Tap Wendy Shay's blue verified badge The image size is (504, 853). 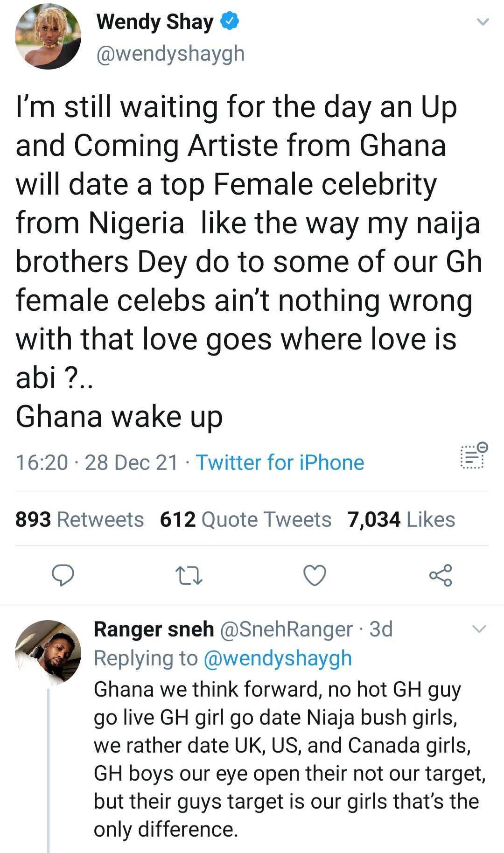pos(230,21)
